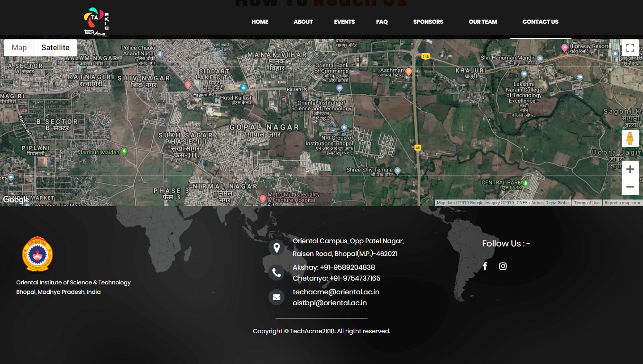The width and height of the screenshot is (643, 364).
Task: Open the FAQ section
Action: [x=382, y=22]
